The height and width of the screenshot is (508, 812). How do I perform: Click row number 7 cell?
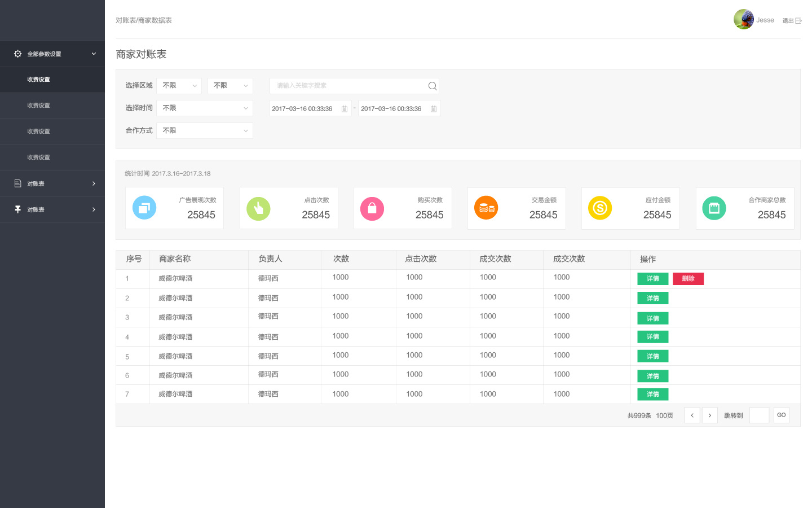[x=127, y=395]
